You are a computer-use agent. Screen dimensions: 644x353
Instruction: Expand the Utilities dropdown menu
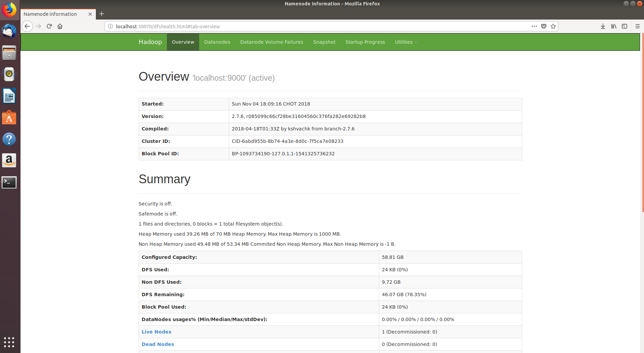coord(406,42)
